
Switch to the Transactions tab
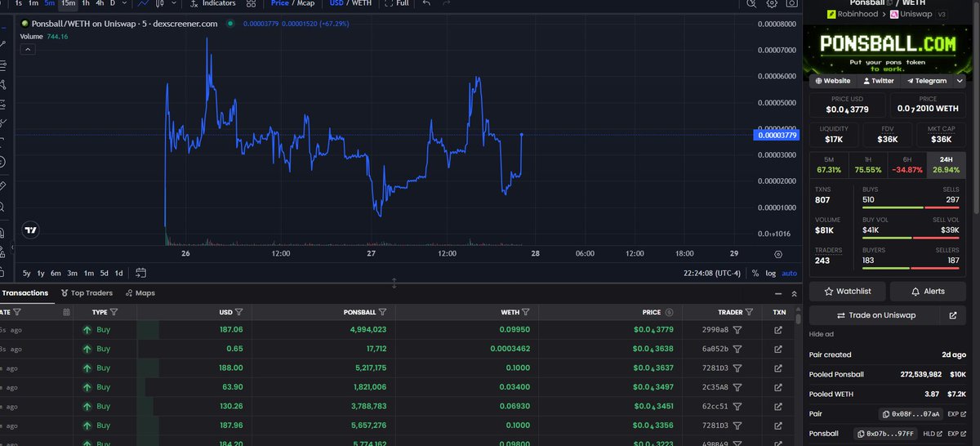point(24,292)
